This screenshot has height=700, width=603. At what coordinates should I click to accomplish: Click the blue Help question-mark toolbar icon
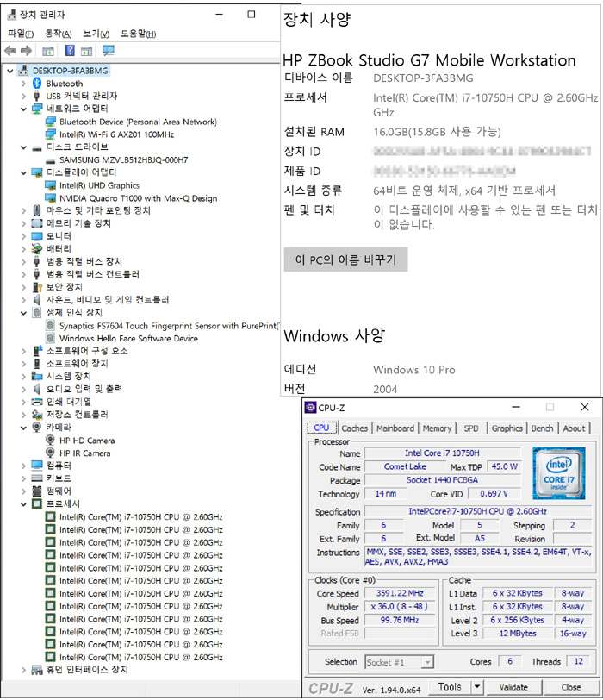70,51
